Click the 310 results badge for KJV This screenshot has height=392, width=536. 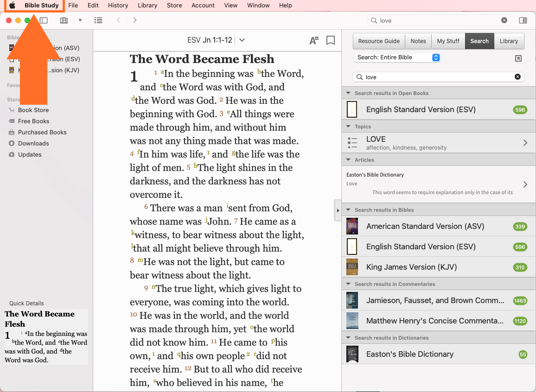[x=520, y=267]
